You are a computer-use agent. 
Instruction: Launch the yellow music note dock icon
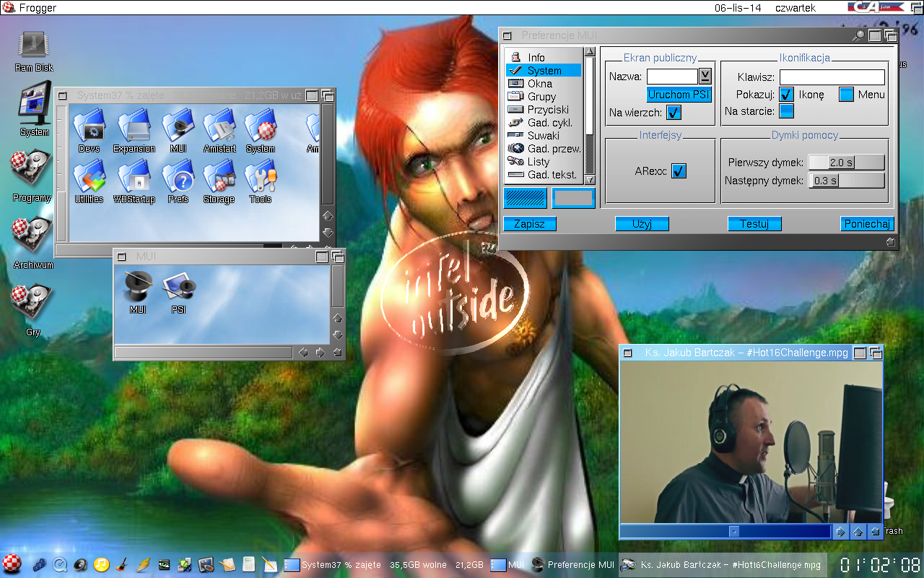tap(102, 564)
